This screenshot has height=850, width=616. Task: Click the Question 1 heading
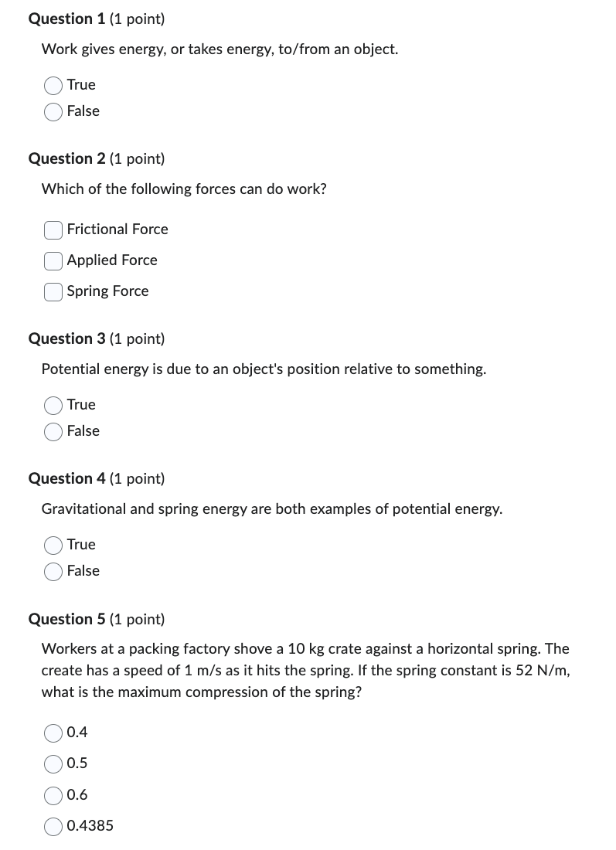[96, 19]
